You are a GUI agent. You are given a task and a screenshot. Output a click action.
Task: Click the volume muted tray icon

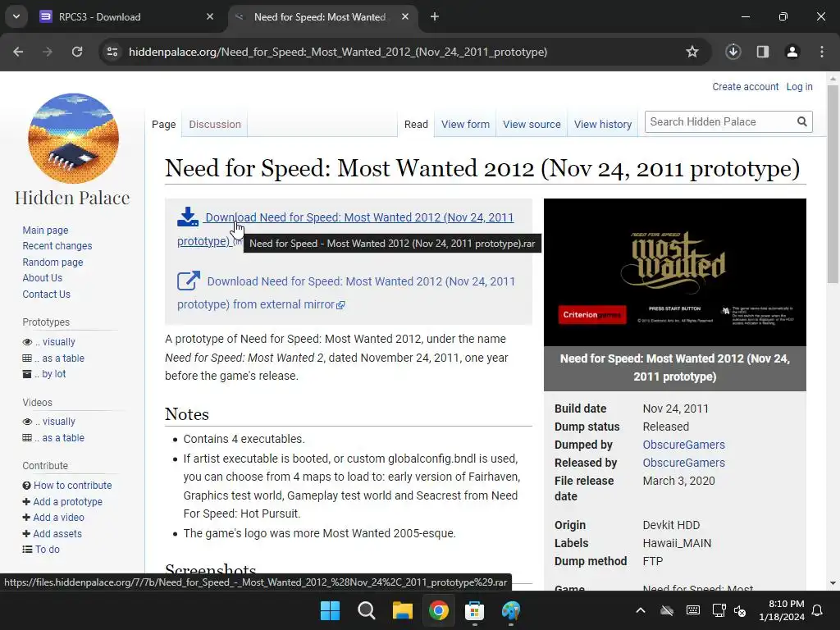click(x=740, y=610)
